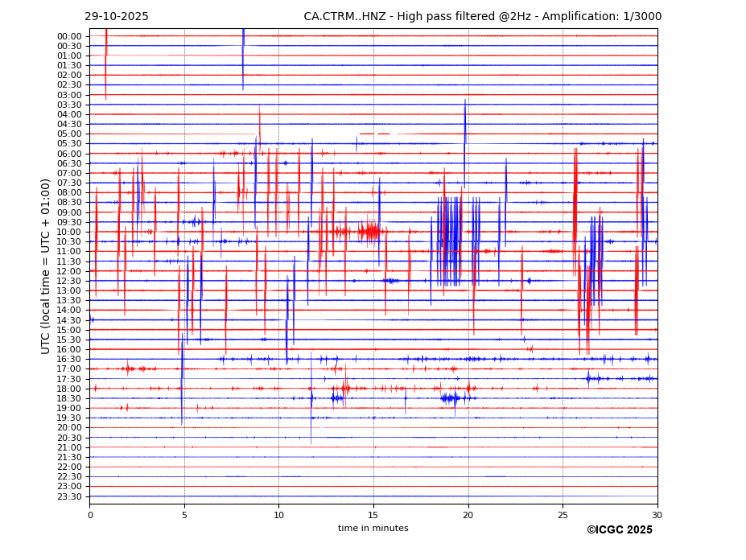Select the 18:30 time row label
This screenshot has width=746, height=560.
pyautogui.click(x=69, y=398)
